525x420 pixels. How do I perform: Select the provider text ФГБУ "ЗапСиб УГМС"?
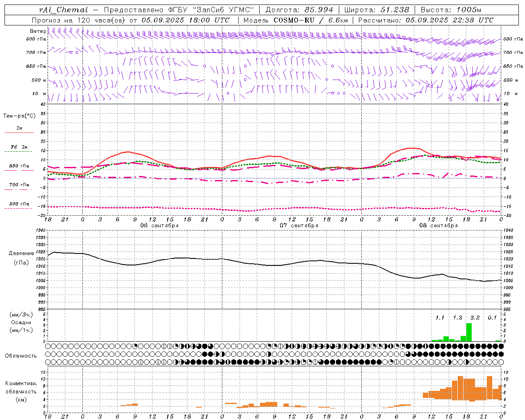211,9
